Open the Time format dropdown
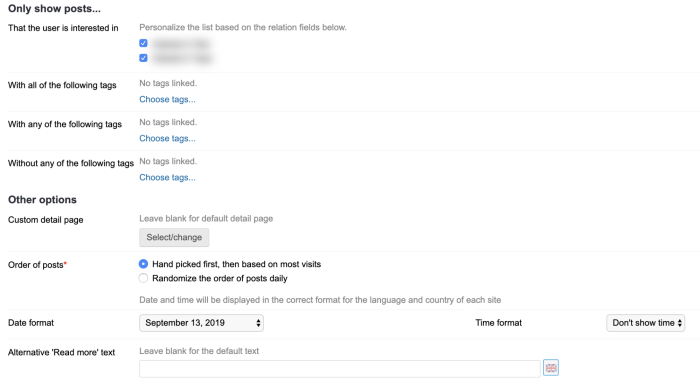Viewport: 700px width, 389px height. (646, 323)
